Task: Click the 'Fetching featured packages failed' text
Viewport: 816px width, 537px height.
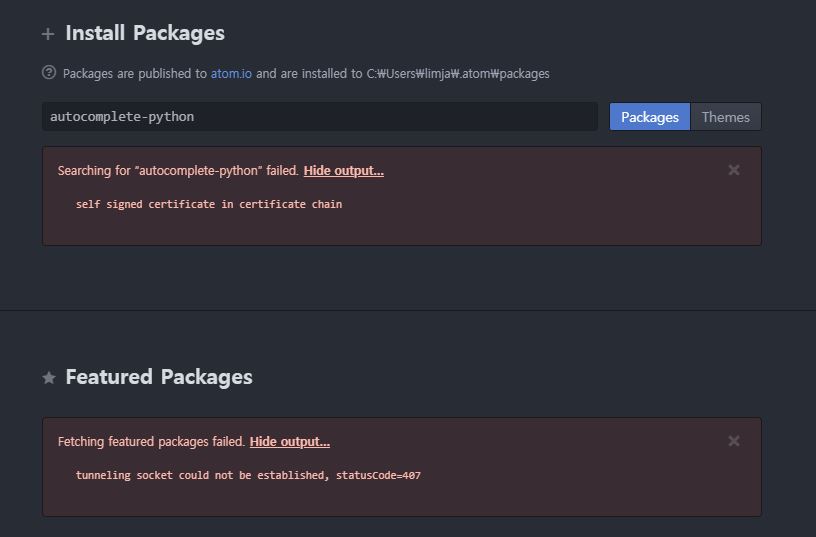Action: 151,442
